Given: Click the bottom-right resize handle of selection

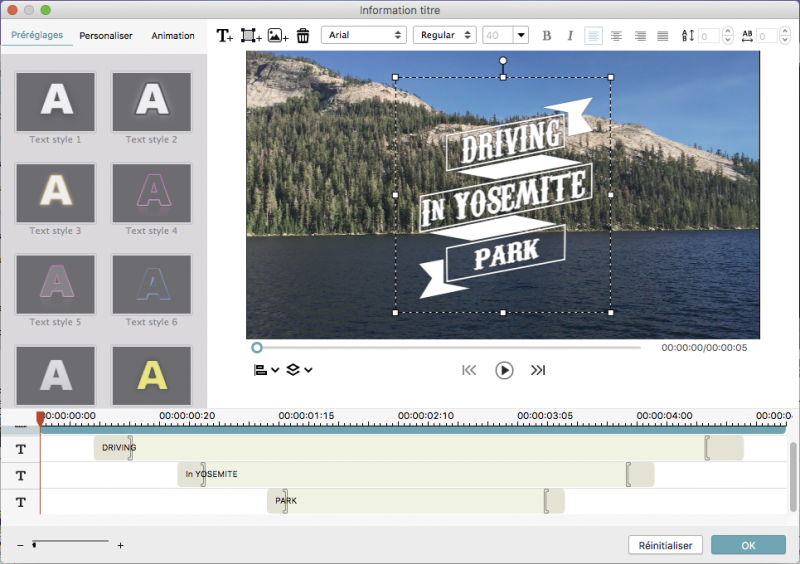Looking at the screenshot, I should point(611,312).
